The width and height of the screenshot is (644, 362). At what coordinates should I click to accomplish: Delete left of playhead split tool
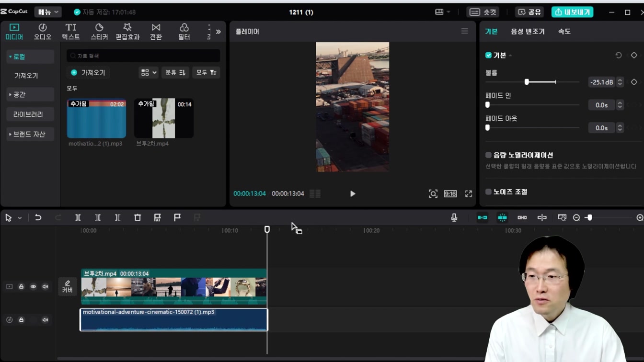click(98, 218)
